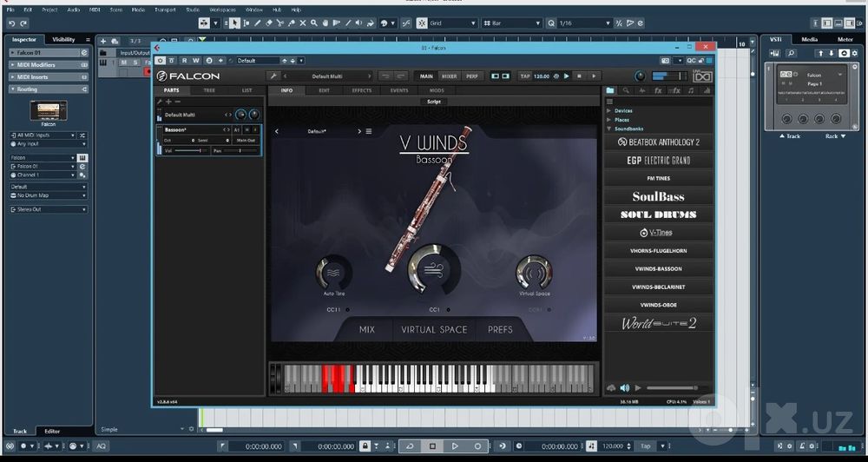868x462 pixels.
Task: Click the Redo arrow in Cubase toolbar
Action: point(23,23)
